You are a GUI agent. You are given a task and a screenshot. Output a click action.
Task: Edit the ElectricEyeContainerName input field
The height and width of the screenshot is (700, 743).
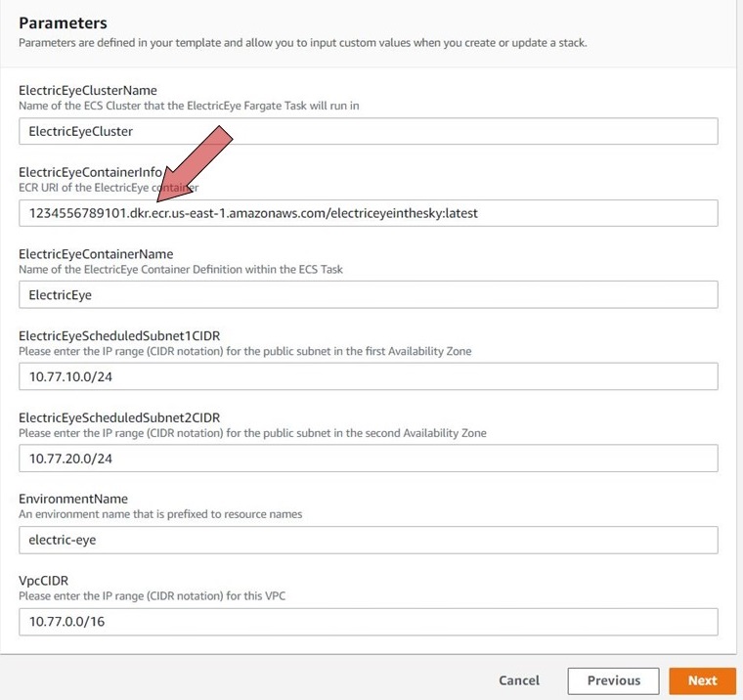point(369,295)
